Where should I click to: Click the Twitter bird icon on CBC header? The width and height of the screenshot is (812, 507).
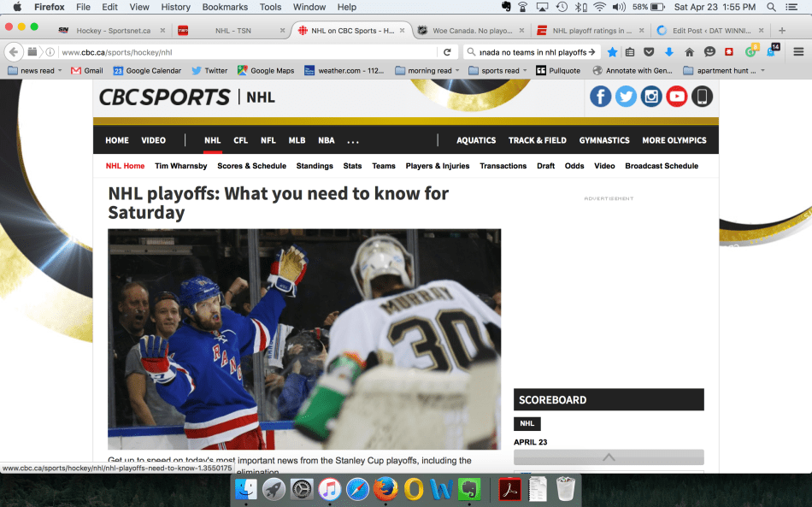626,97
